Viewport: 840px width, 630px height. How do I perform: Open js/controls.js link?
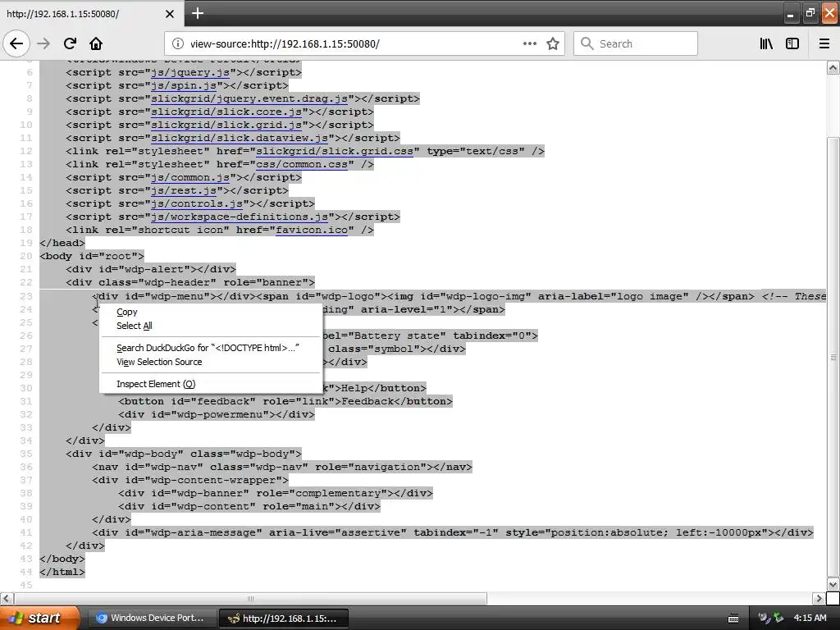pos(197,203)
